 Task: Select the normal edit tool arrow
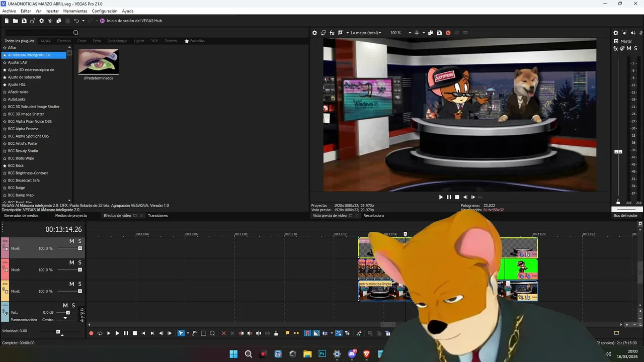point(181,333)
